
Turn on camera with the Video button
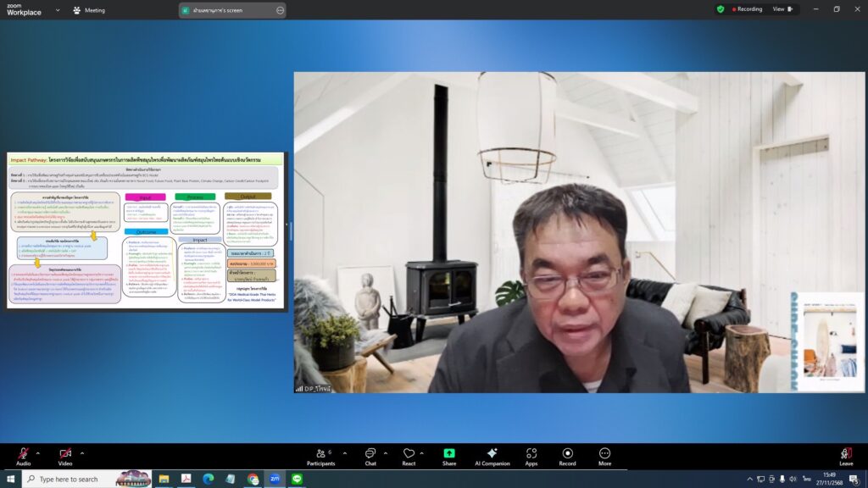tap(65, 455)
